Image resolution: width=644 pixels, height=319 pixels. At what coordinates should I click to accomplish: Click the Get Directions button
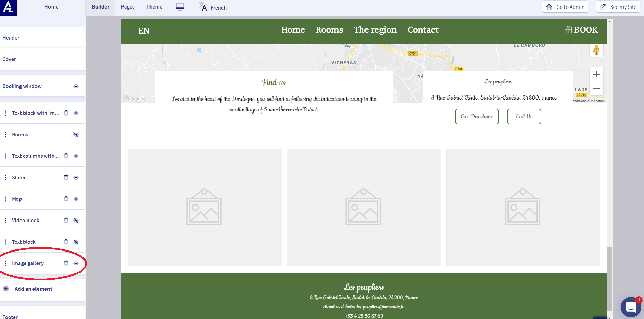click(x=477, y=117)
